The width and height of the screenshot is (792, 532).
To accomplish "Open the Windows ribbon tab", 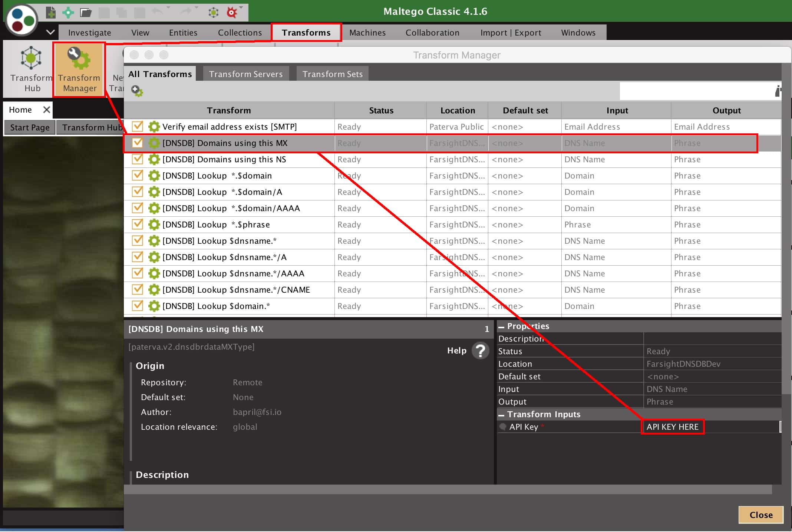I will tap(578, 33).
